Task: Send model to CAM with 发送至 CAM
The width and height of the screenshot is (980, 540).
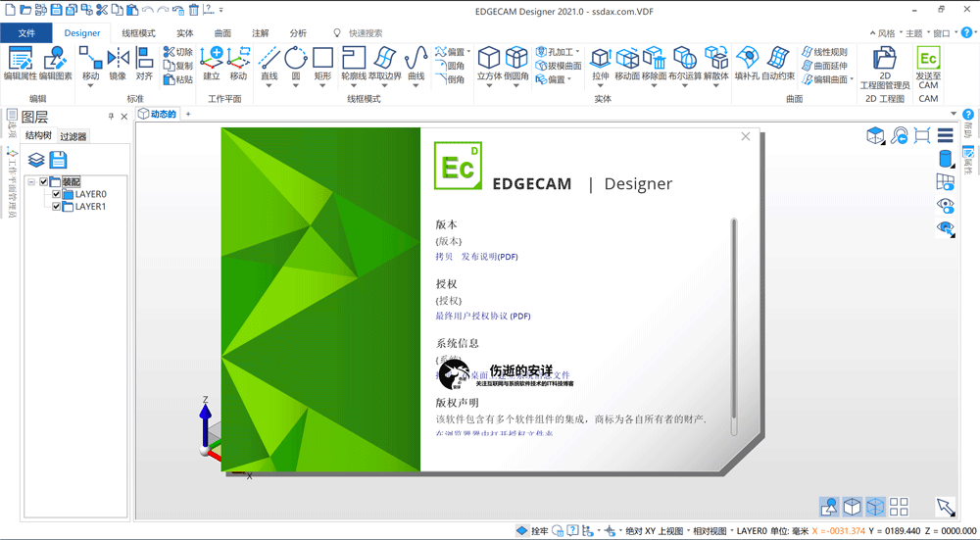Action: coord(928,68)
